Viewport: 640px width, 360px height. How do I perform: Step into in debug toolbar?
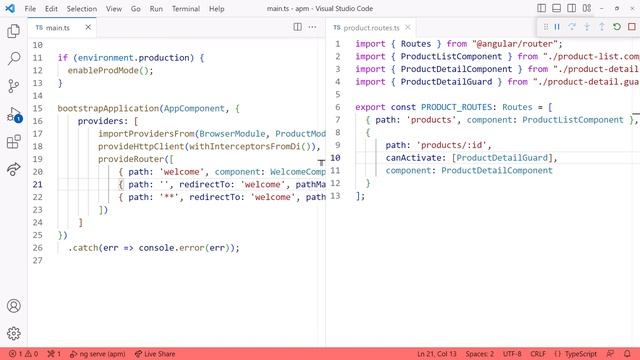click(x=587, y=27)
